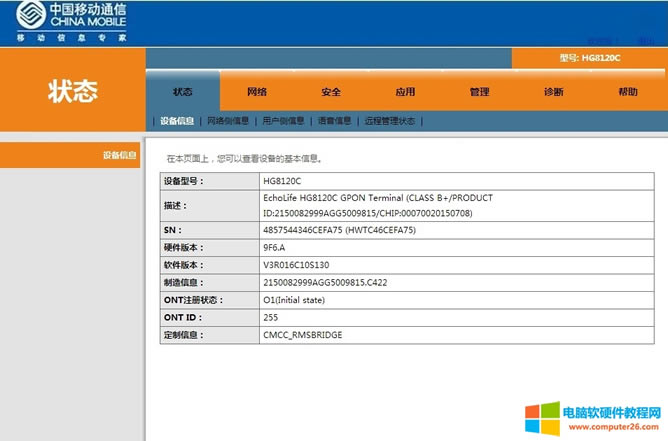This screenshot has width=668, height=441.
Task: Show the 用户侧信息 page
Action: [283, 121]
